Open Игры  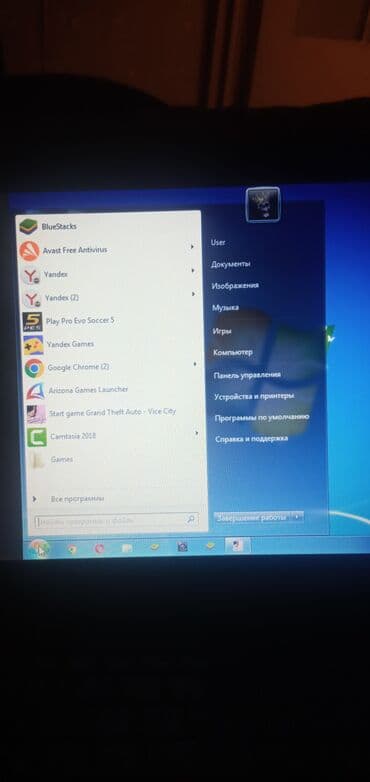pos(222,331)
